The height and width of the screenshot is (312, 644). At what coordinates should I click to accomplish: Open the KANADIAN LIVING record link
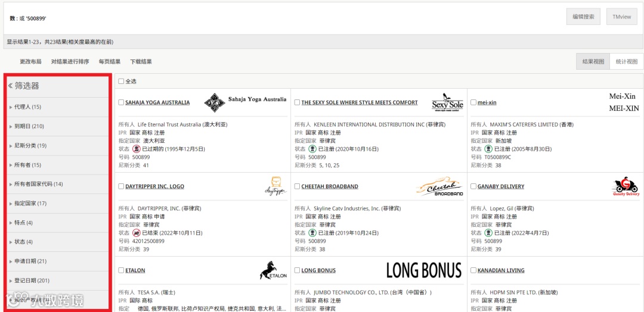pos(501,270)
